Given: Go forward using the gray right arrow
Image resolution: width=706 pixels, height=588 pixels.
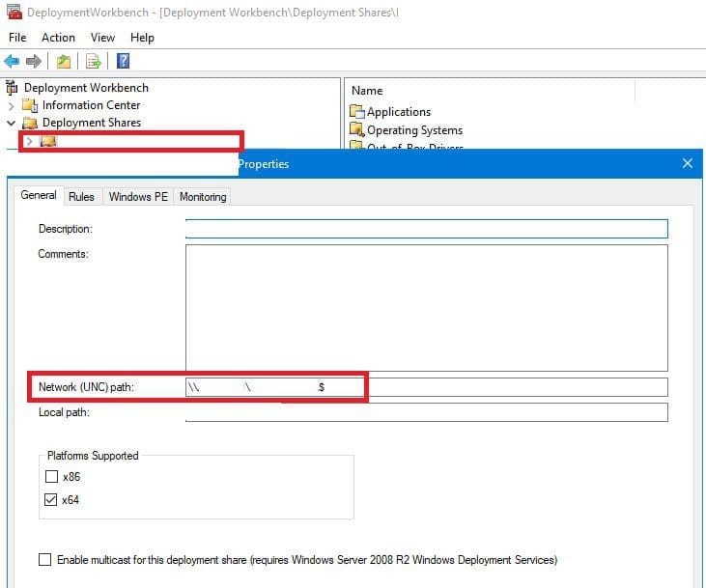Looking at the screenshot, I should 33,61.
